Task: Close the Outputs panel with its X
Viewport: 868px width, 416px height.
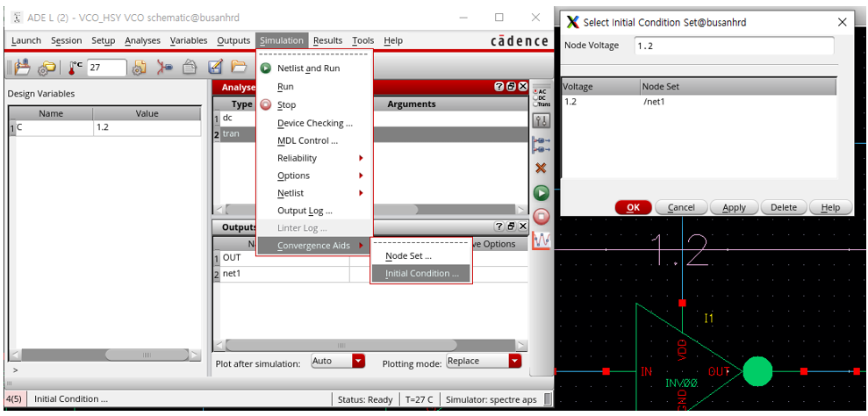Action: [x=522, y=226]
